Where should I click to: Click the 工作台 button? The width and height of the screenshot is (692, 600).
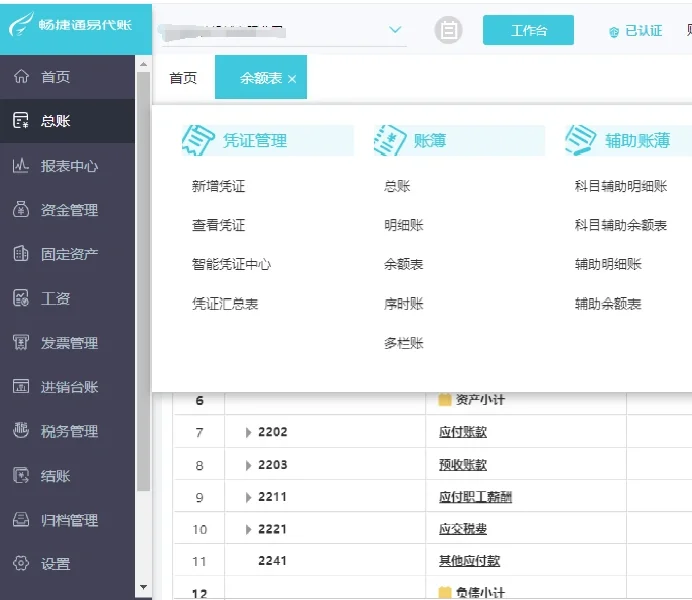[x=528, y=30]
